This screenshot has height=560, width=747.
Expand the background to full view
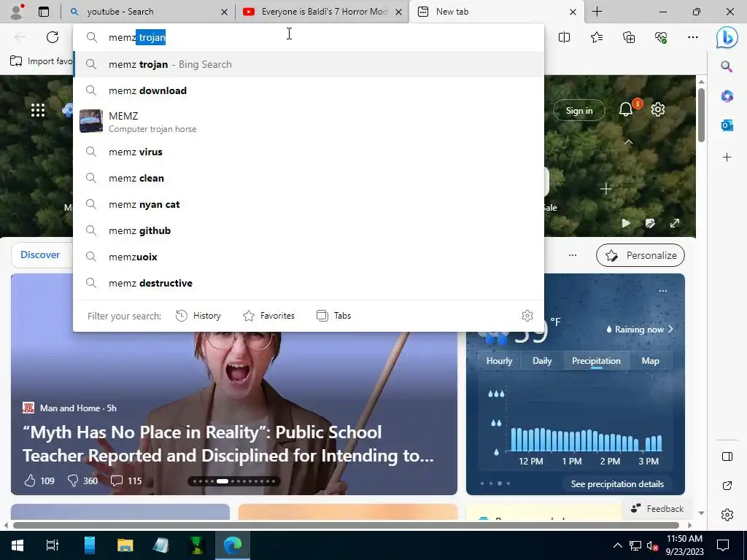[x=675, y=223]
